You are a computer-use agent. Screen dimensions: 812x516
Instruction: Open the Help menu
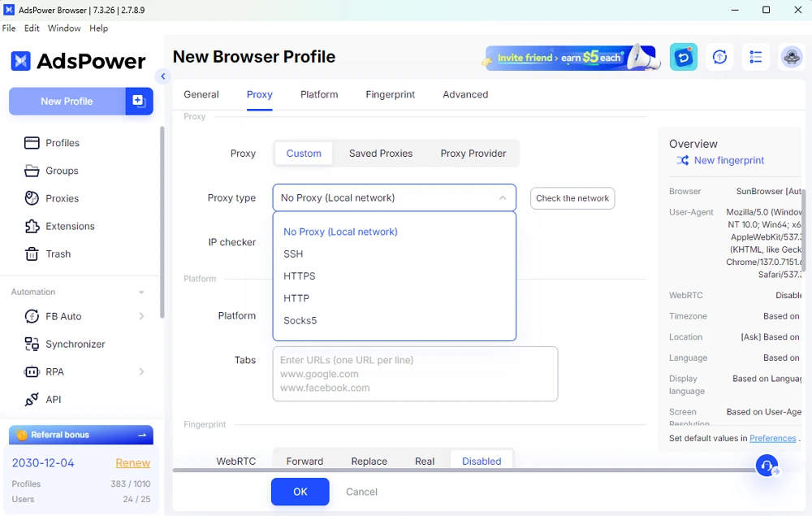click(98, 28)
